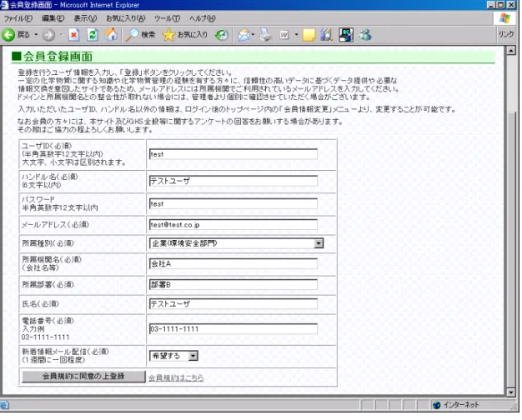This screenshot has width=522, height=420.
Task: Open the 検索 search magnifier
Action: coord(140,35)
